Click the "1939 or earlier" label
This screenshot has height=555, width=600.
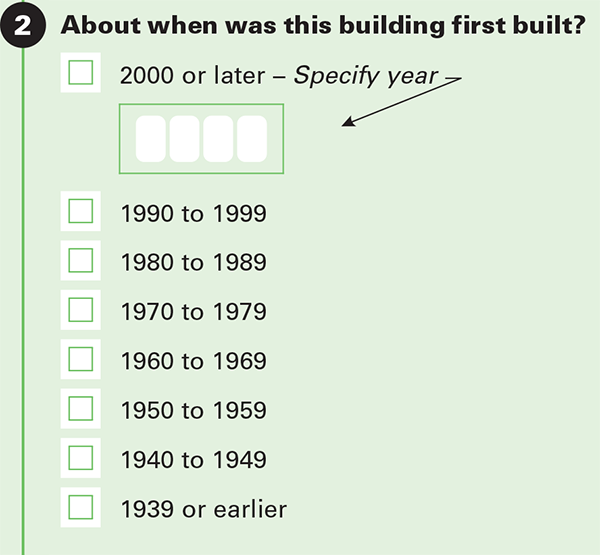click(x=204, y=509)
